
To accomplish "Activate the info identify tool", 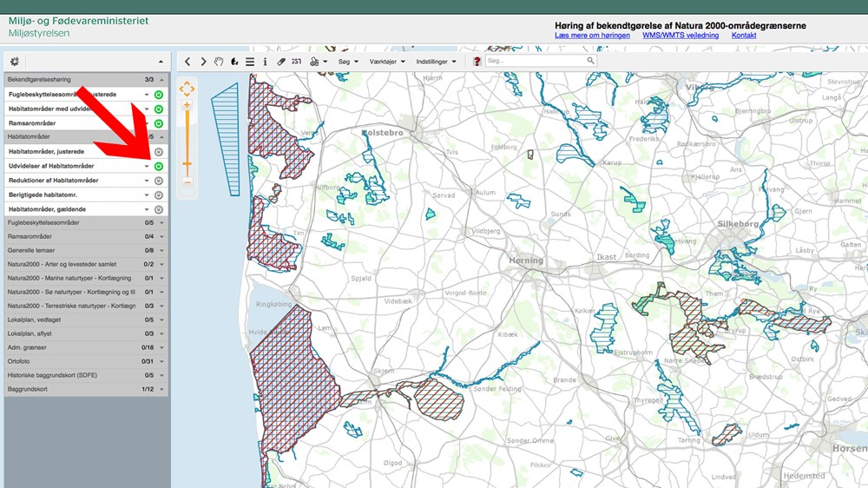I will tap(265, 62).
